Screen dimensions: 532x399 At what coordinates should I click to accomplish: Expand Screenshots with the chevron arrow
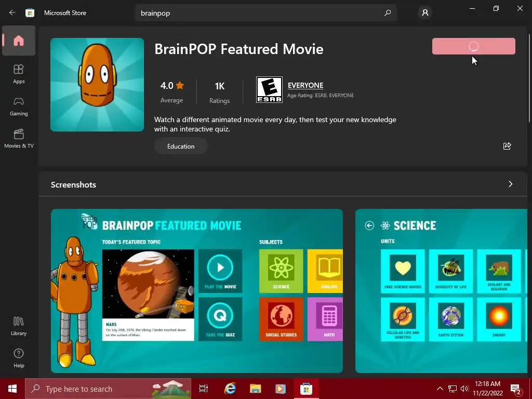[x=510, y=184]
